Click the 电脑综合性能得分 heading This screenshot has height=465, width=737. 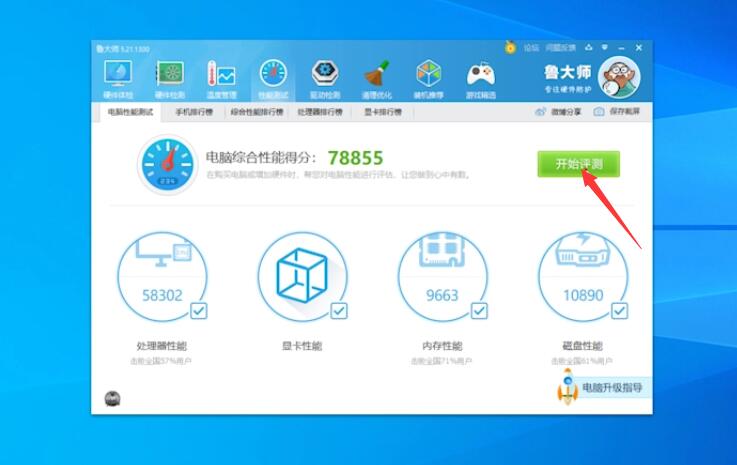point(261,158)
